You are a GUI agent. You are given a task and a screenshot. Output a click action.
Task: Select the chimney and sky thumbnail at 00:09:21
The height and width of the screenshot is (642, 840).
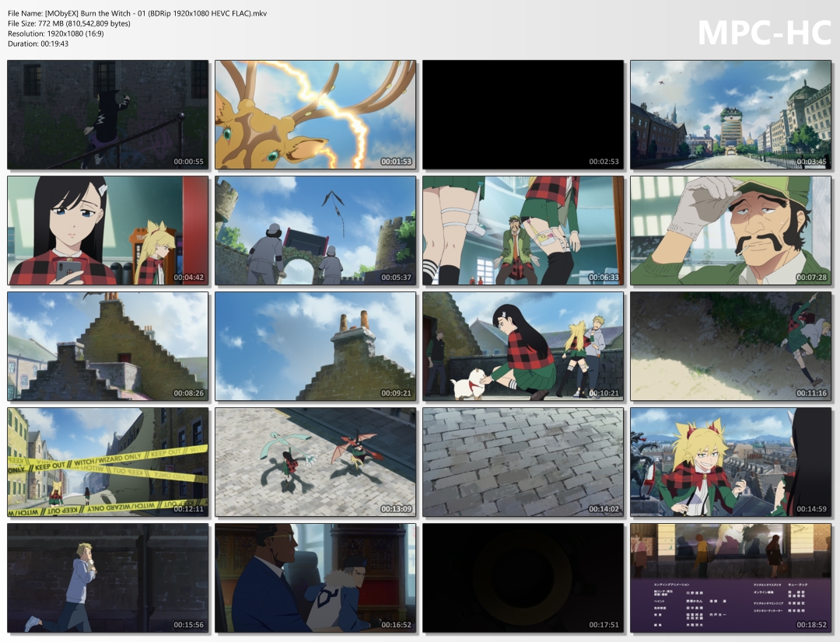pyautogui.click(x=316, y=347)
